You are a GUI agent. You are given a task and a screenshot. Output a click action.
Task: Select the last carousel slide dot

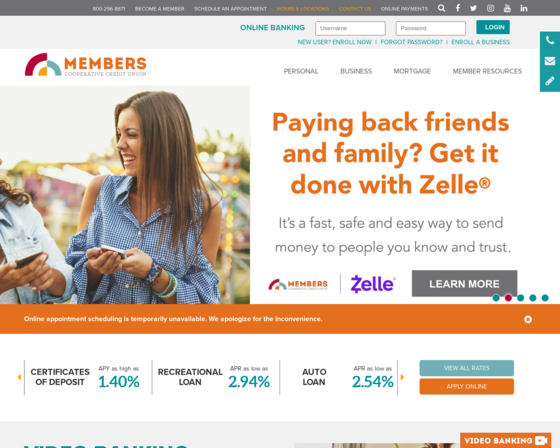(x=545, y=298)
